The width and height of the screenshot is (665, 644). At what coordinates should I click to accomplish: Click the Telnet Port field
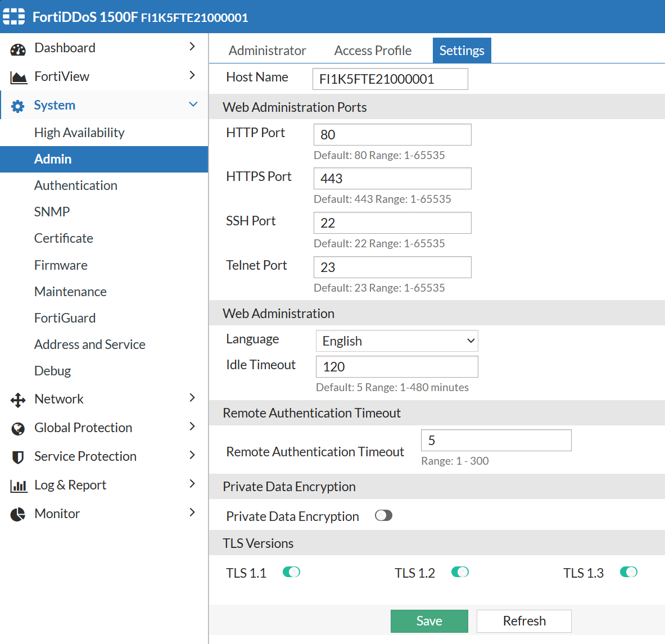click(x=392, y=267)
